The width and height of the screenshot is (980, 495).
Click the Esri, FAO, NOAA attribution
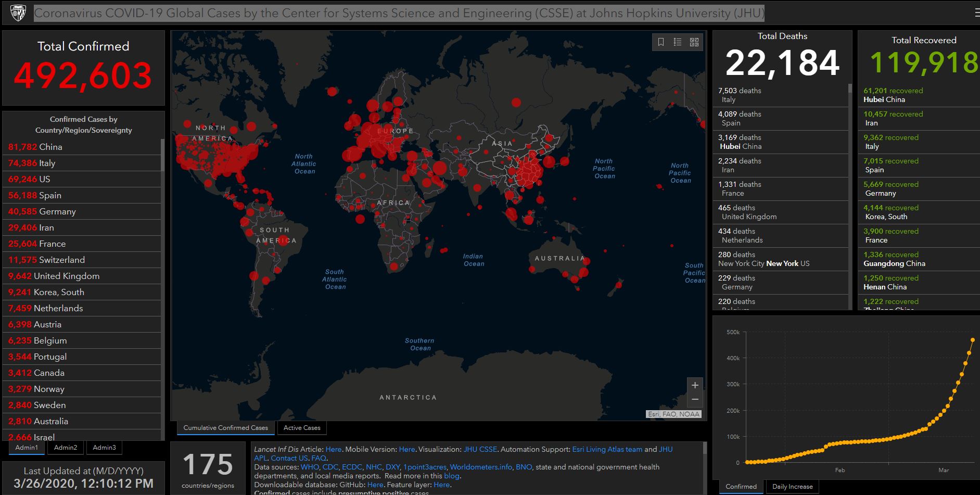click(674, 414)
